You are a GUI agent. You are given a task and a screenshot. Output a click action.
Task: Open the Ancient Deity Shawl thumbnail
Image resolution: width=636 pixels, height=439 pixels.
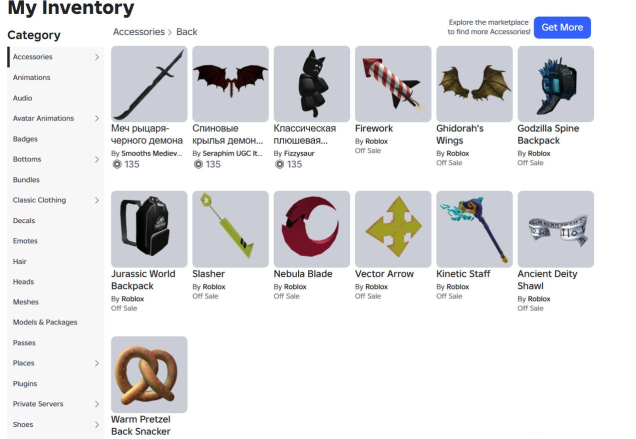556,229
